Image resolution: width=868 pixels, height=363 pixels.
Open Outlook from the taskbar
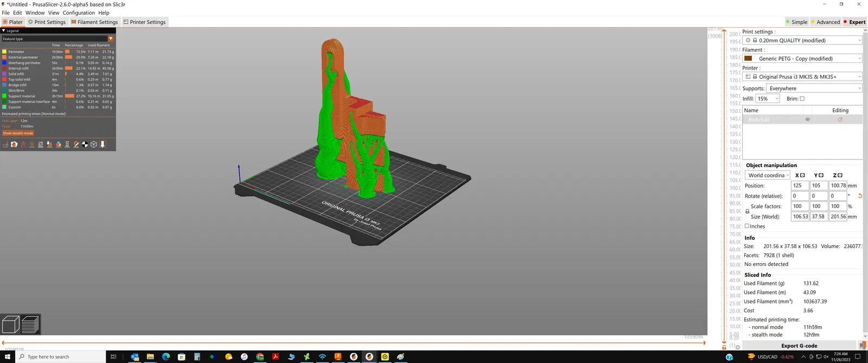[135, 356]
